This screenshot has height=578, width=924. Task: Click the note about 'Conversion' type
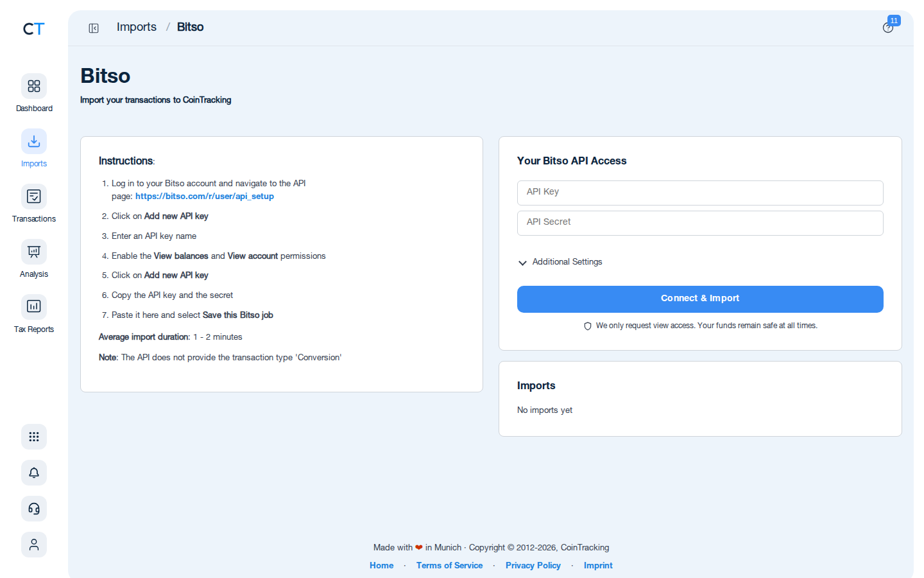coord(220,357)
